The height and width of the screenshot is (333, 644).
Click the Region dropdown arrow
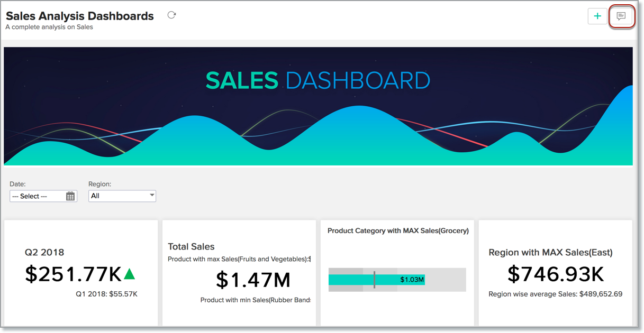tap(152, 196)
